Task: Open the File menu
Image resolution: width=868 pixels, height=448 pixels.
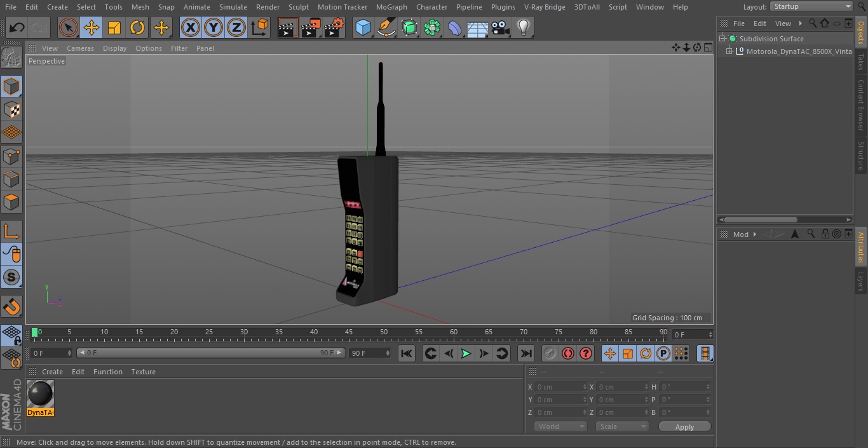Action: (11, 7)
